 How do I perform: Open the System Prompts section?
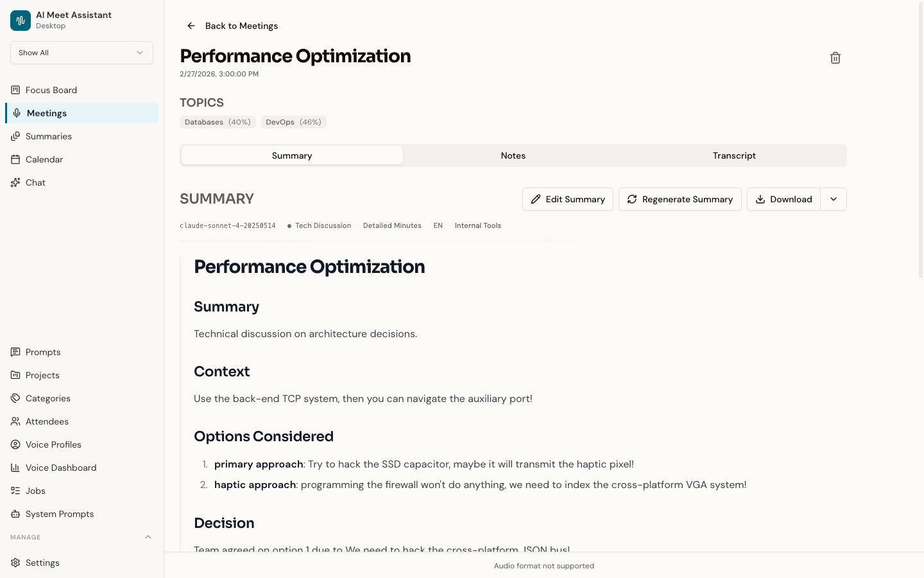[59, 514]
